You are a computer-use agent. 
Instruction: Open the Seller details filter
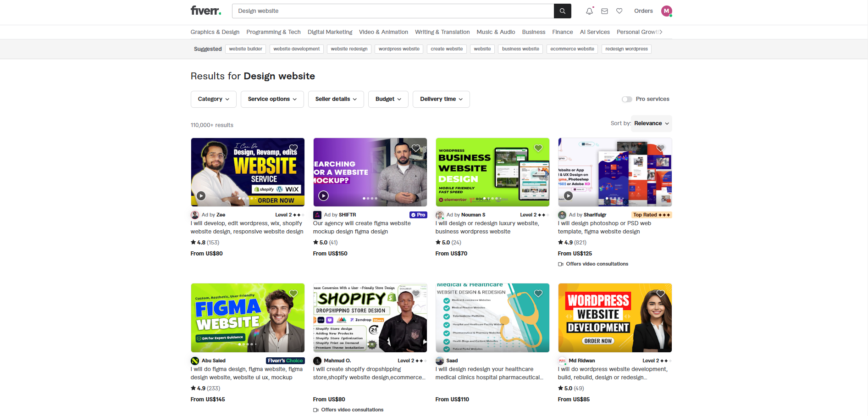coord(336,99)
